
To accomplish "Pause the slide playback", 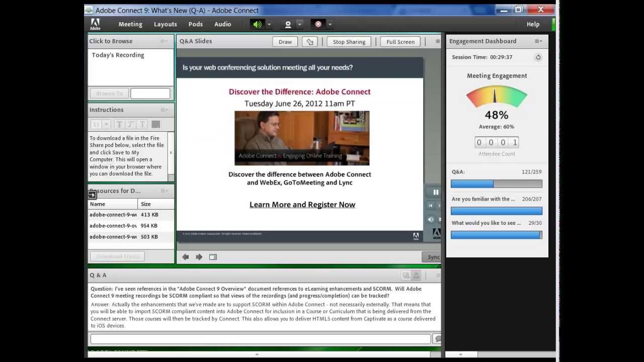I will point(436,192).
